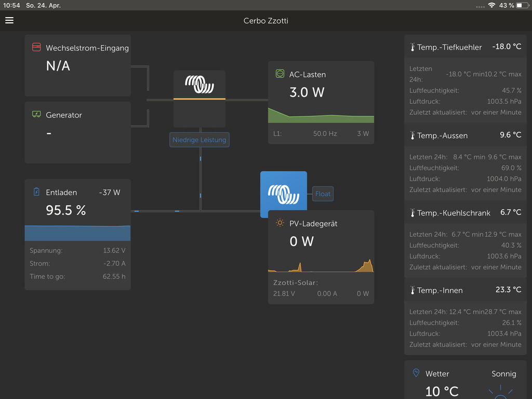Click the 45.7 % Luftfeuchtigkeit value
Image resolution: width=532 pixels, height=399 pixels.
[512, 90]
